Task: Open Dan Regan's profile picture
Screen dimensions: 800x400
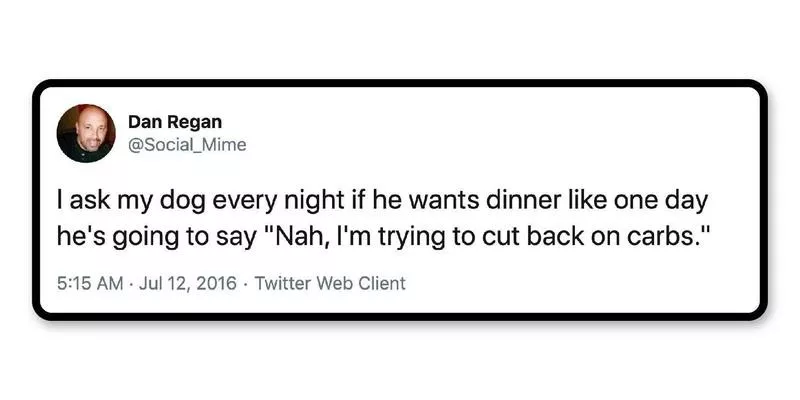Action: 86,134
